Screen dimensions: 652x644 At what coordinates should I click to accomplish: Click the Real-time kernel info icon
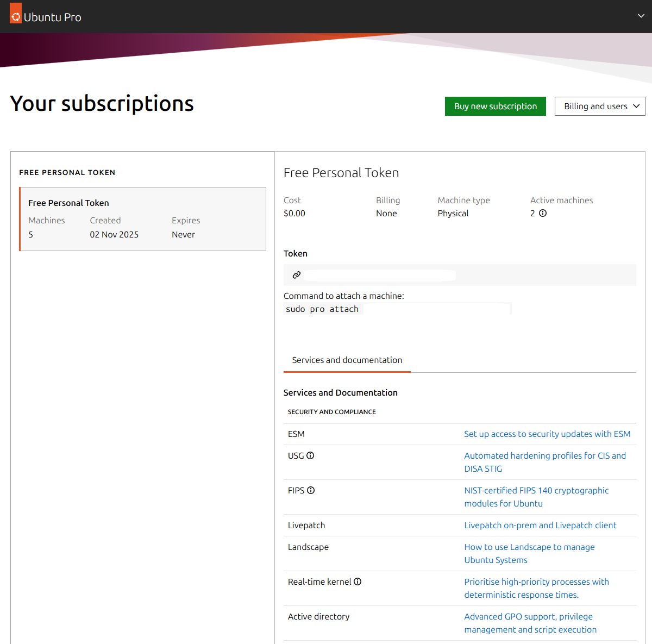(x=358, y=582)
